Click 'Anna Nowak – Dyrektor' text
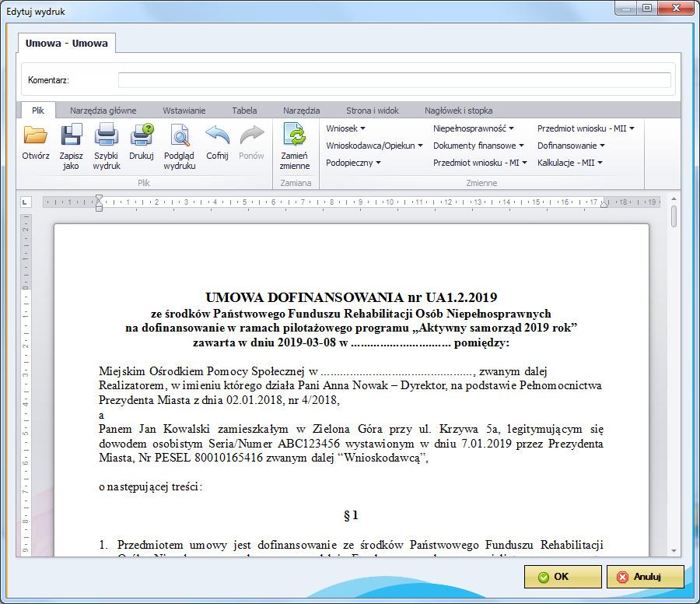The image size is (700, 604). [x=383, y=385]
